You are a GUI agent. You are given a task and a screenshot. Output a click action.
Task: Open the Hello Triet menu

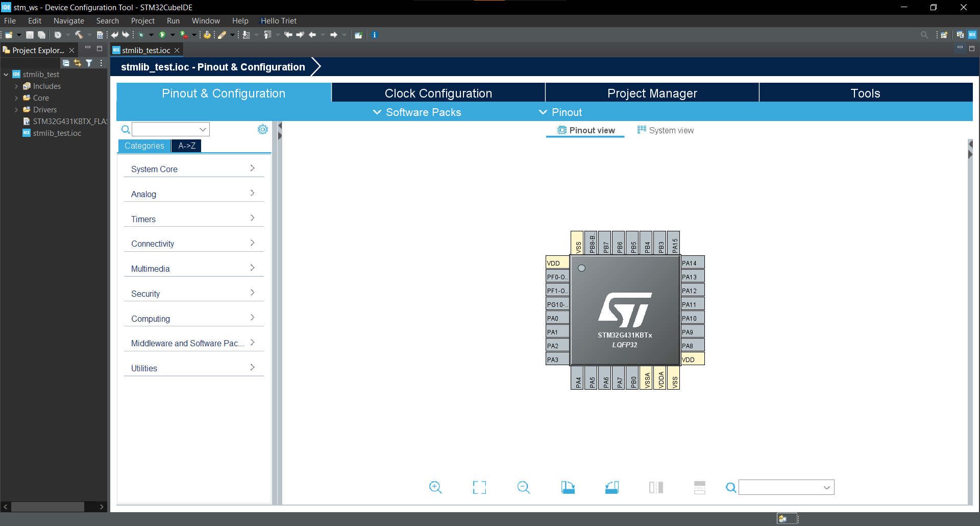278,21
